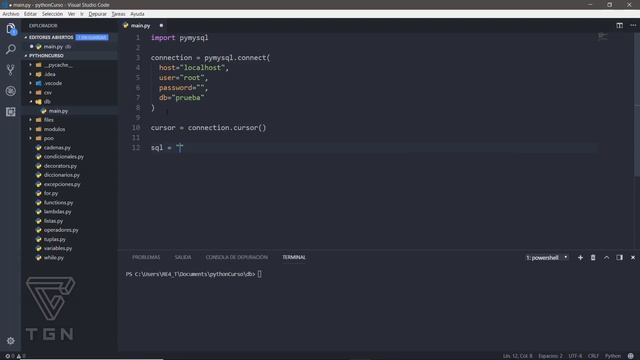The image size is (640, 360).
Task: Move the panel with the layout icon
Action: pyautogui.click(x=619, y=258)
